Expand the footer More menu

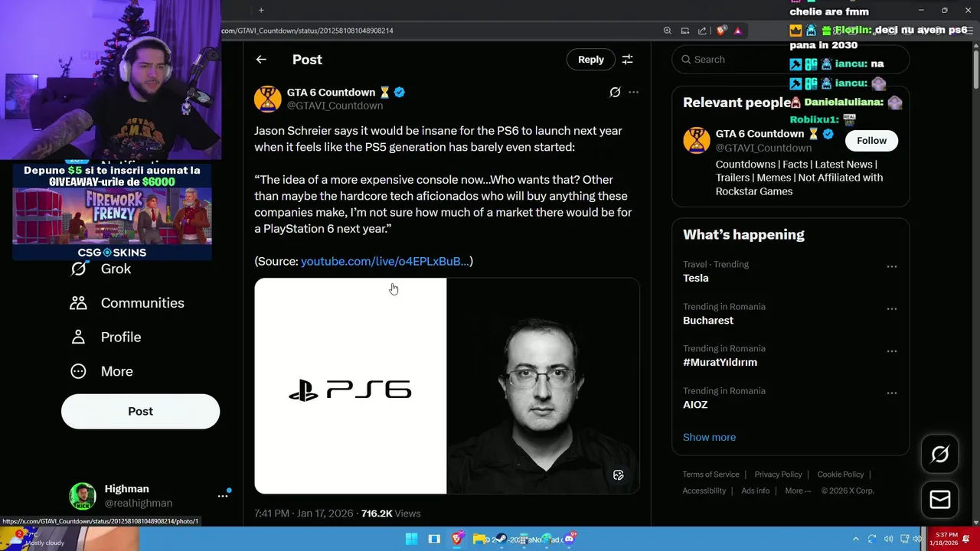797,491
